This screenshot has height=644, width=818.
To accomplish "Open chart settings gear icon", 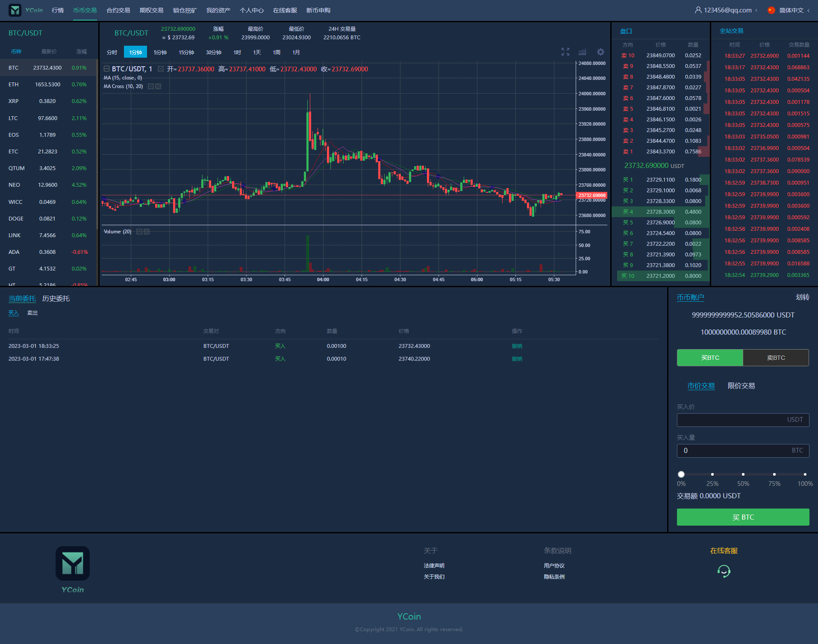I will pos(600,52).
